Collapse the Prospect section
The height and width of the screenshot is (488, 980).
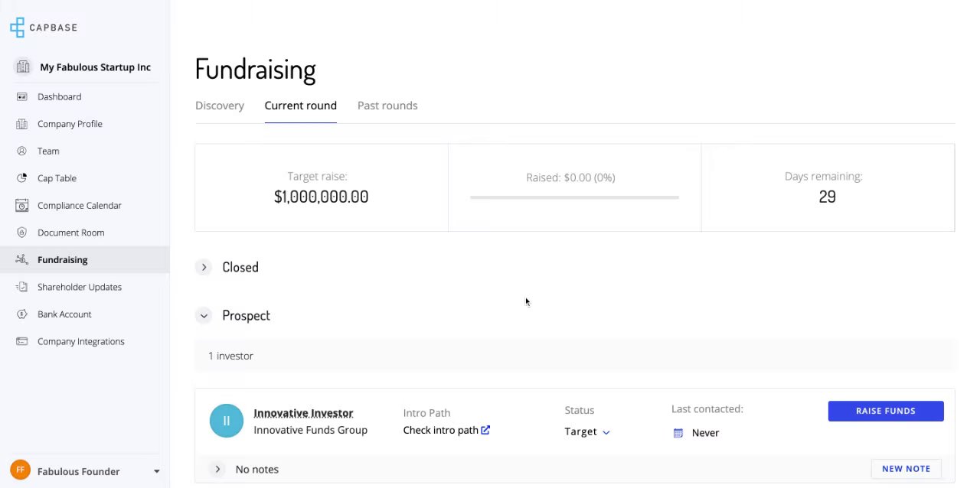pyautogui.click(x=204, y=315)
